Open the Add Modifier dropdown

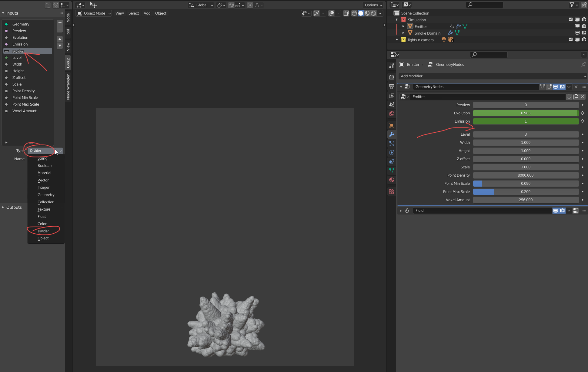(493, 76)
